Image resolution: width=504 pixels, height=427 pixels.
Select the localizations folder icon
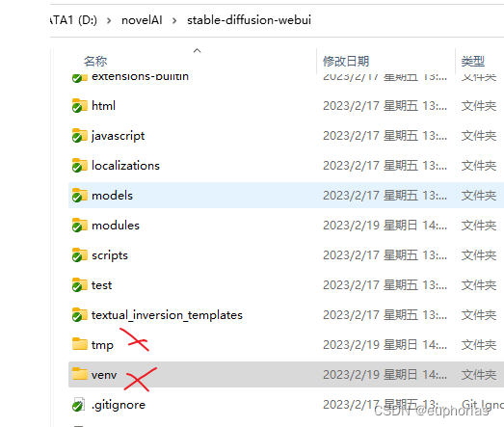tap(79, 165)
